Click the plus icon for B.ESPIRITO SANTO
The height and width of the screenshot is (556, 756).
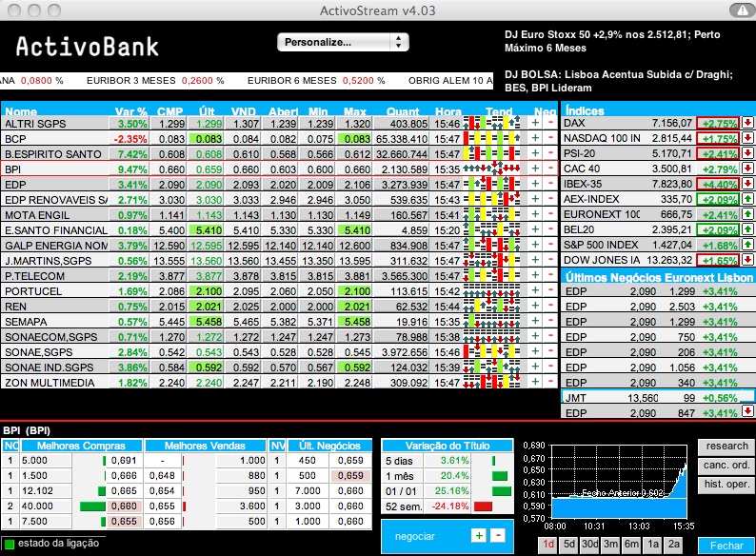coord(535,153)
